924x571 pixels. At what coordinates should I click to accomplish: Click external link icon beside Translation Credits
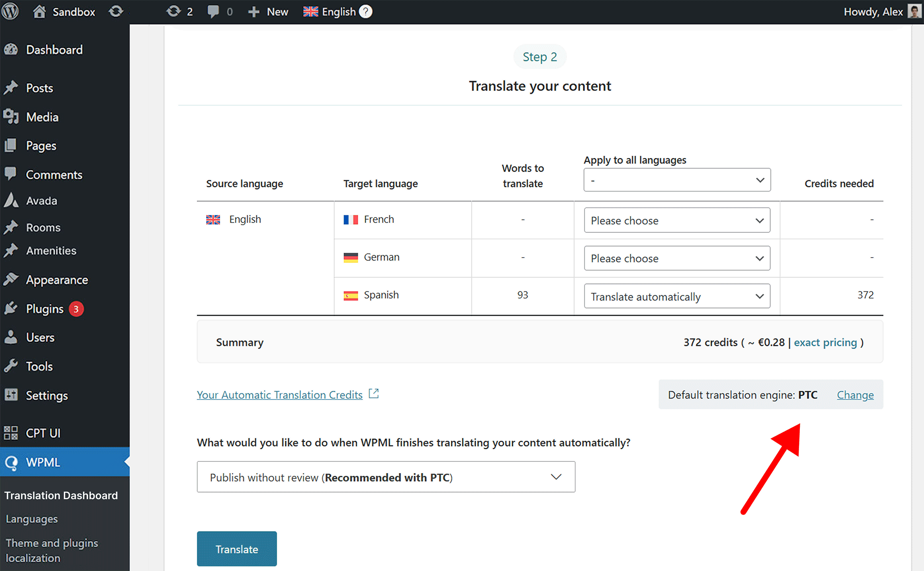click(374, 394)
